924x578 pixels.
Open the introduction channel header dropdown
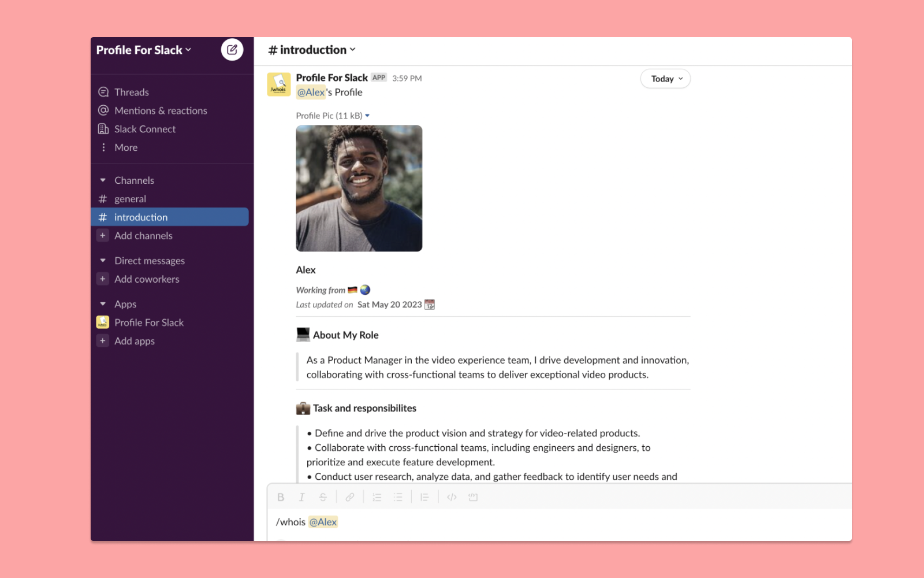[x=312, y=50]
